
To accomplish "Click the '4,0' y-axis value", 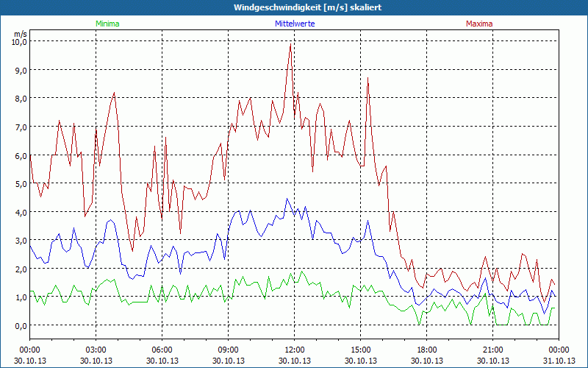I will click(x=21, y=212).
